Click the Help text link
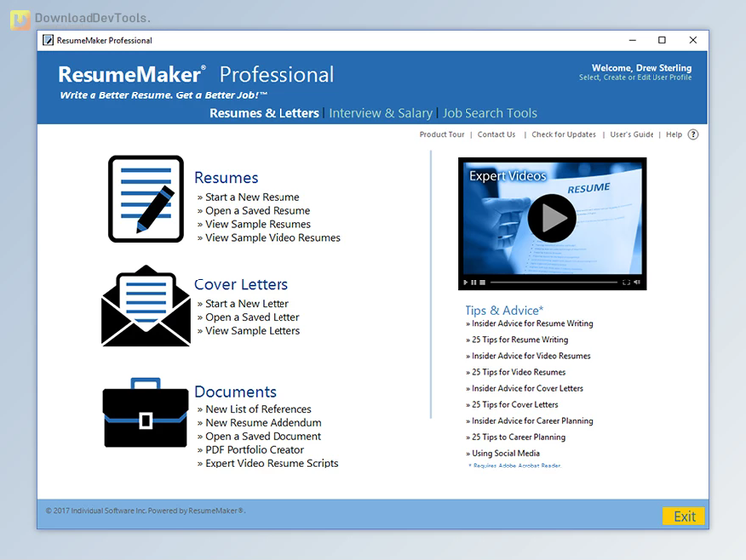 [674, 134]
